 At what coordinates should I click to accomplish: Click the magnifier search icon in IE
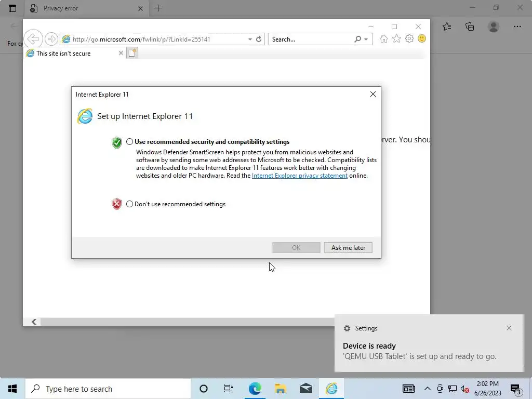click(x=357, y=39)
